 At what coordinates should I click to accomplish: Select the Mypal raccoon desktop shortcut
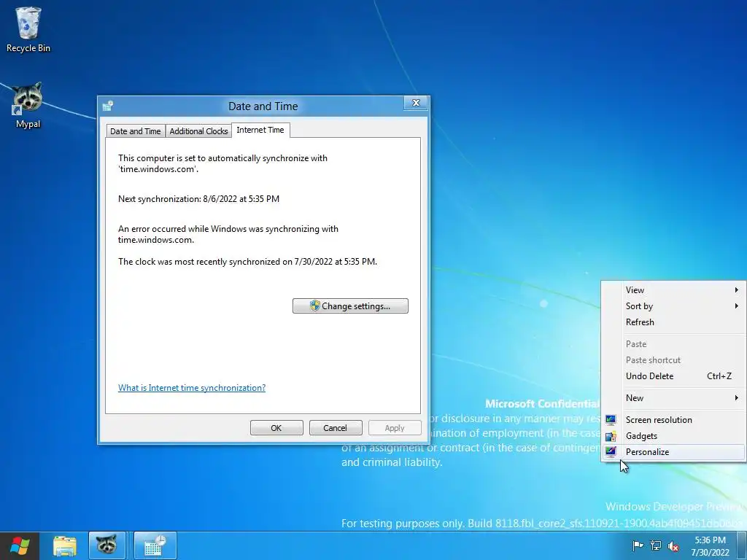click(x=28, y=105)
